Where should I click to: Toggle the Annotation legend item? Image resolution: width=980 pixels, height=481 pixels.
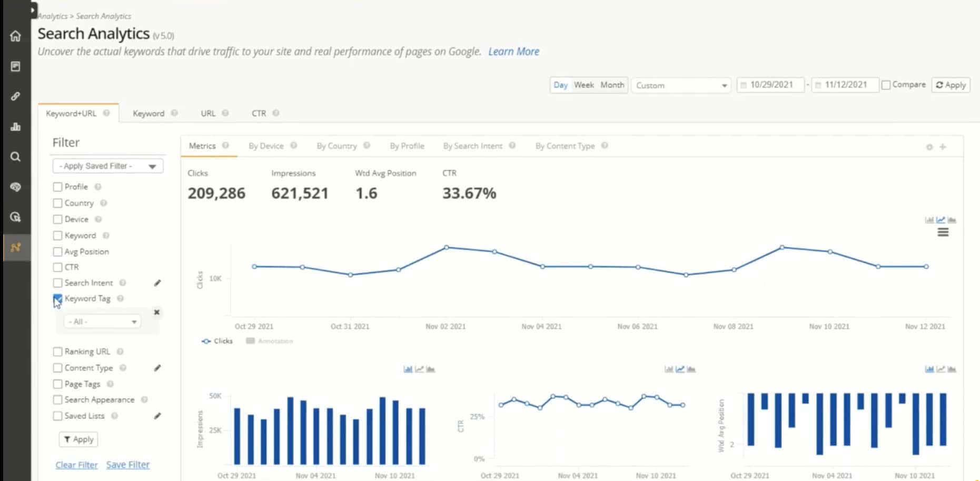pyautogui.click(x=269, y=341)
